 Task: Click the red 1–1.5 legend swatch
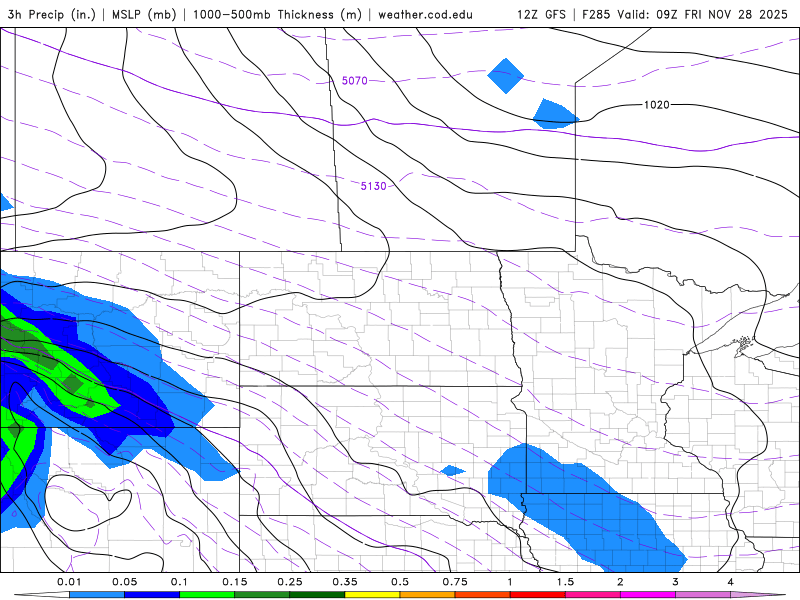[538, 595]
